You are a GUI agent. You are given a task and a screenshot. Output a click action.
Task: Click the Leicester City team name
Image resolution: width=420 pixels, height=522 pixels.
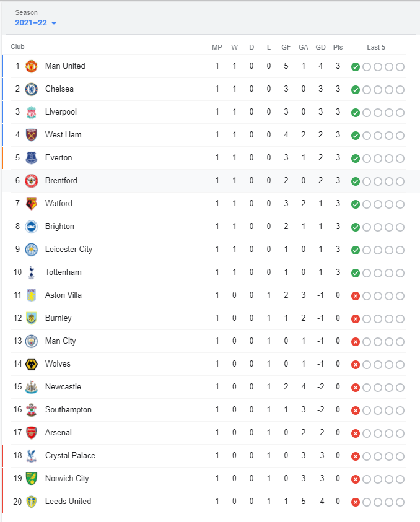point(69,250)
